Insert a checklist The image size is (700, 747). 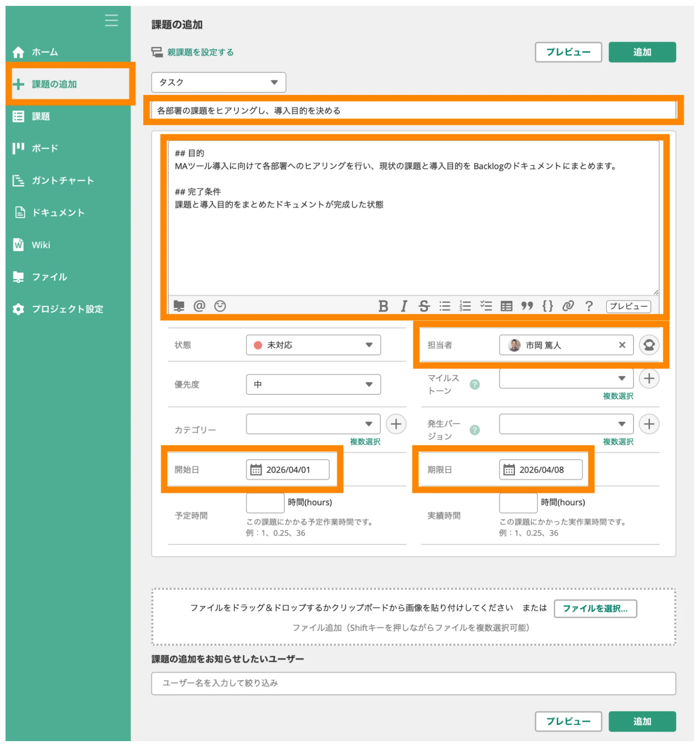pyautogui.click(x=486, y=306)
